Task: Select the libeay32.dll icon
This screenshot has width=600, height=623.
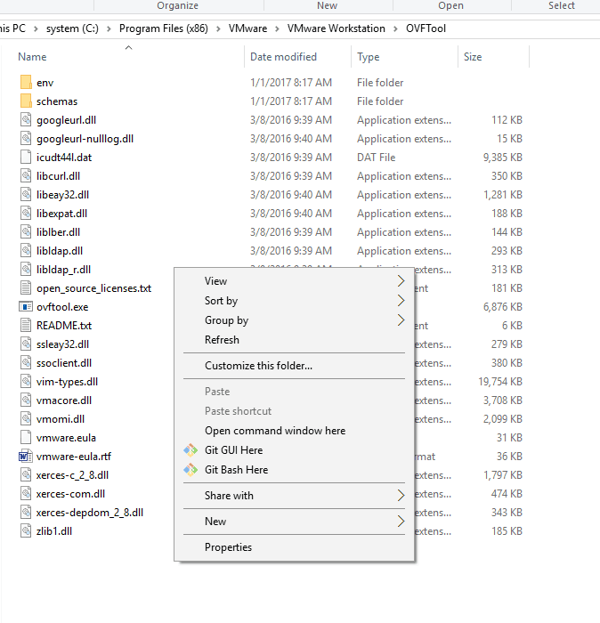Action: [x=25, y=194]
